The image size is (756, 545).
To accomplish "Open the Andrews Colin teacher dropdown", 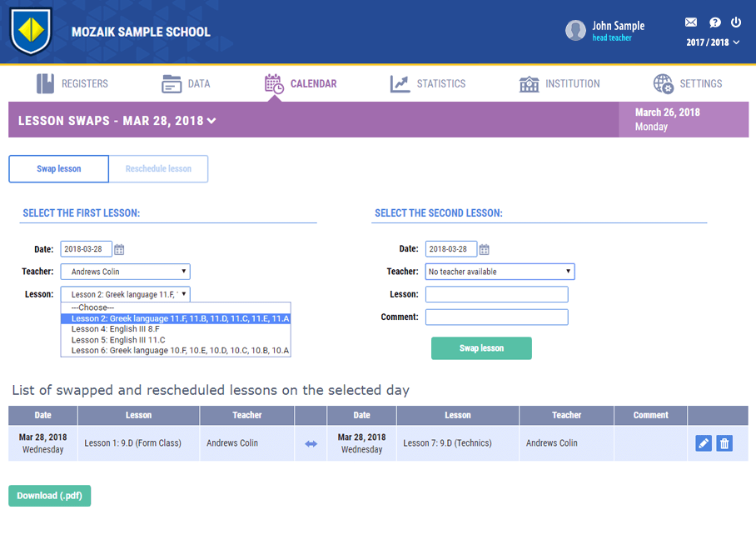I will (125, 272).
